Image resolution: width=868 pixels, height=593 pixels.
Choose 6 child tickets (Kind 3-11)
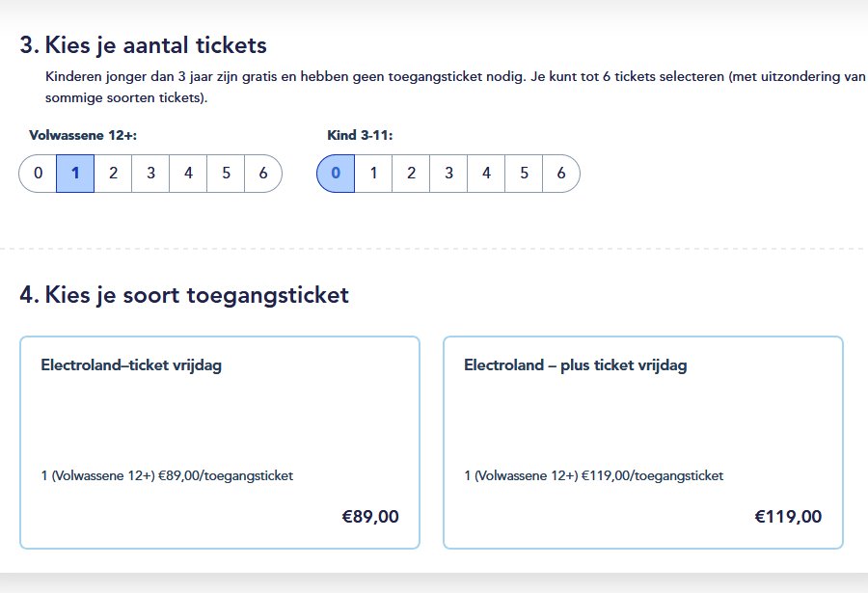[560, 174]
